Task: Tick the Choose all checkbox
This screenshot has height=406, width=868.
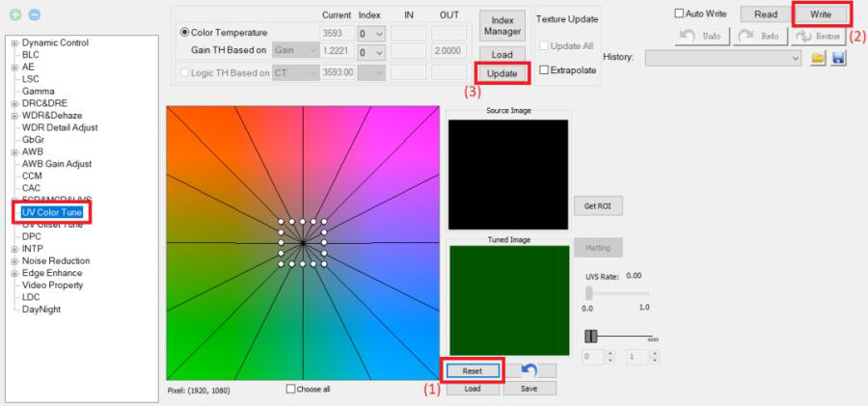Action: 290,389
